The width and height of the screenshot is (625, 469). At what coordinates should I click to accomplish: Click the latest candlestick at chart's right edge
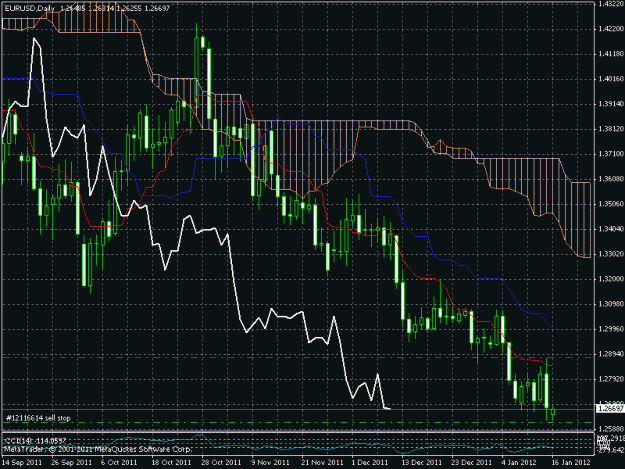pos(553,413)
